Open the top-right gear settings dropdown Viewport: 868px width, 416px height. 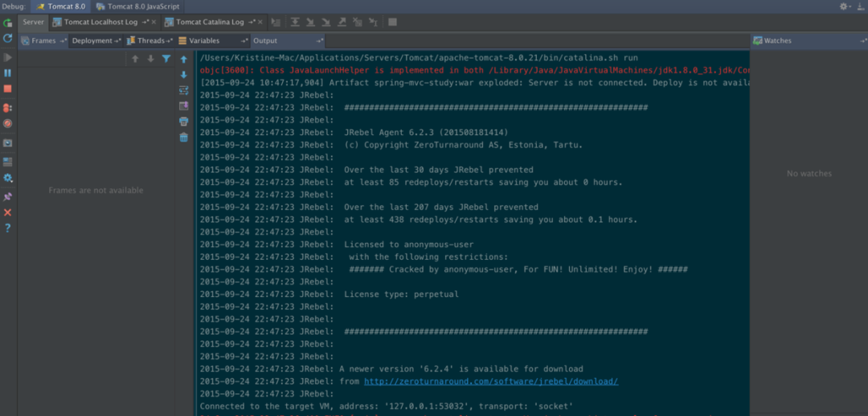tap(845, 6)
